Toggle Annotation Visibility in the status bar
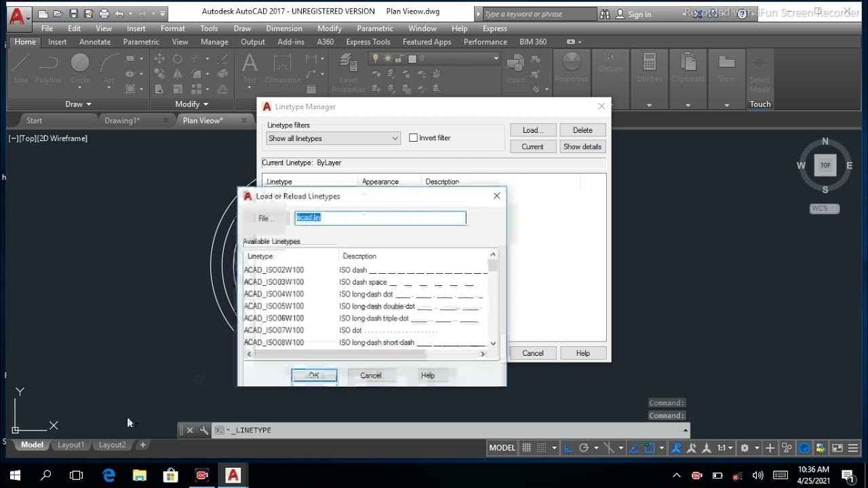The height and width of the screenshot is (488, 868). 676,448
